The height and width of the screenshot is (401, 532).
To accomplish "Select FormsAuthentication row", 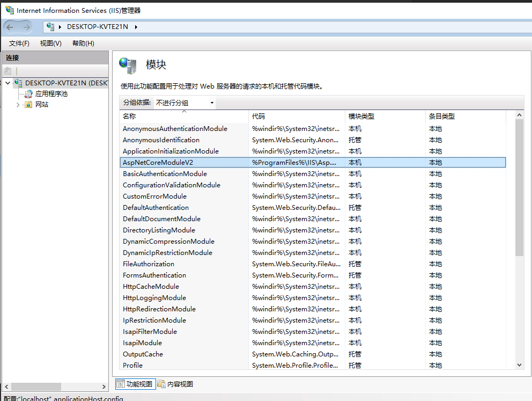I will (313, 275).
